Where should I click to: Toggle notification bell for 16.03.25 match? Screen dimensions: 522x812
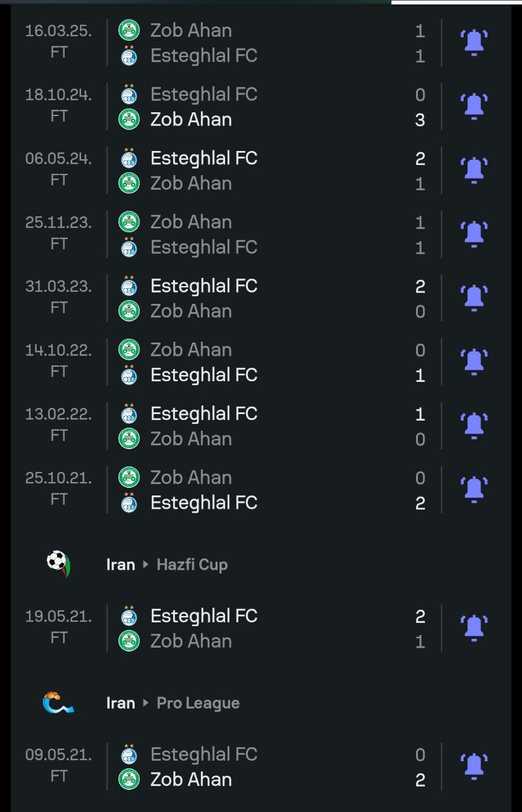tap(474, 43)
